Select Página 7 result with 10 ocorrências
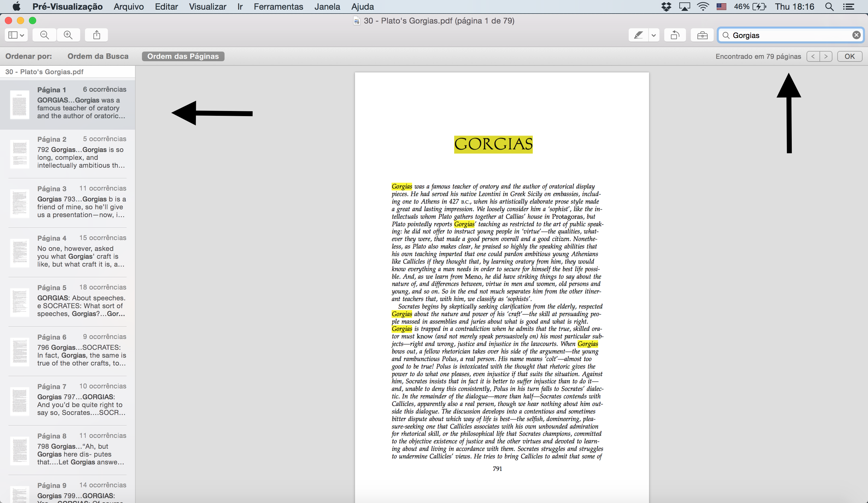 coord(68,401)
